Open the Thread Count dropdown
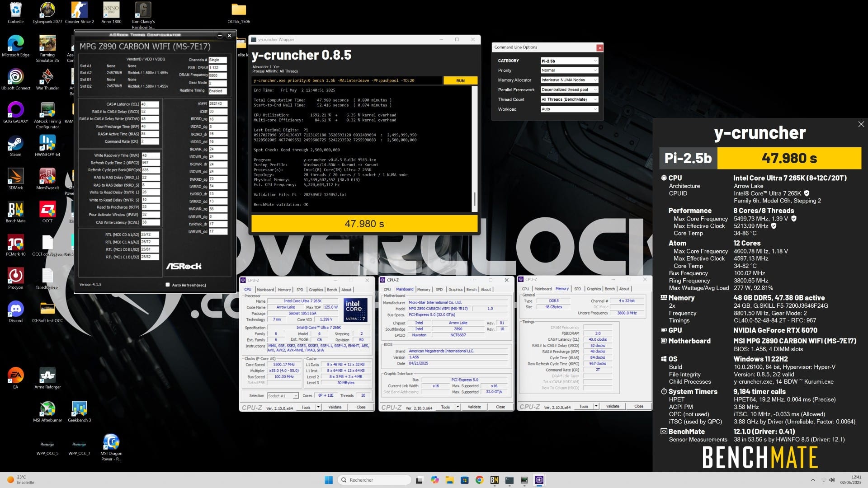This screenshot has height=488, width=868. (x=569, y=99)
